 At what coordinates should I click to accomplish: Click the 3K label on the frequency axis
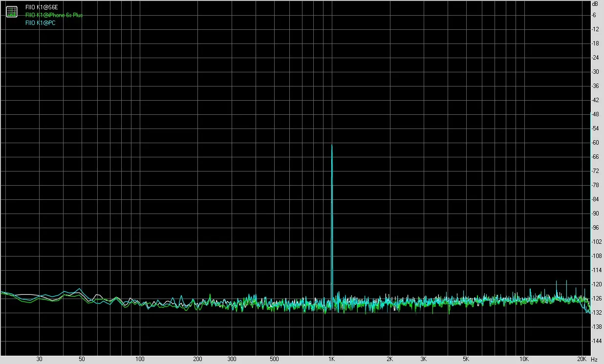coord(423,359)
